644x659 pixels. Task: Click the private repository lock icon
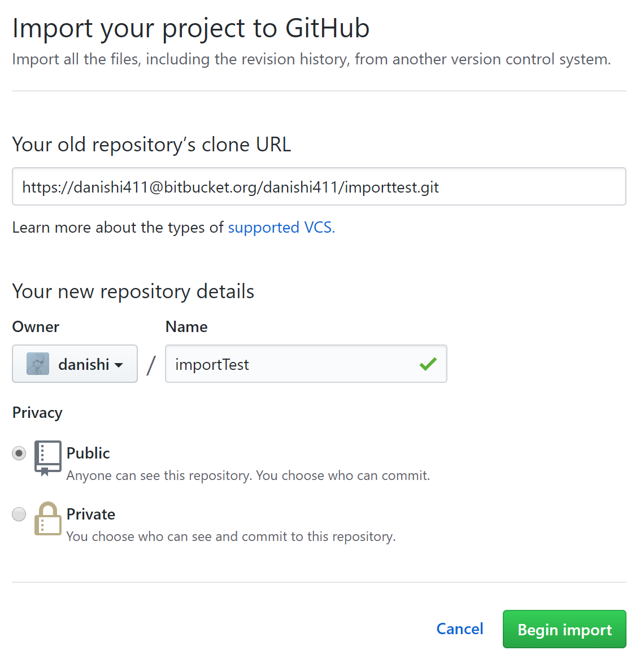point(48,518)
